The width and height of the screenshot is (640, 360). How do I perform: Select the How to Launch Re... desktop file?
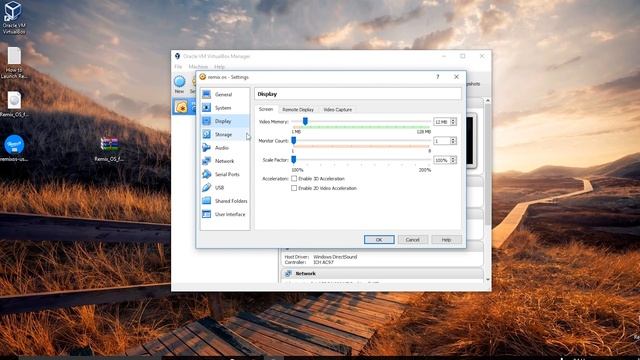coord(14,63)
